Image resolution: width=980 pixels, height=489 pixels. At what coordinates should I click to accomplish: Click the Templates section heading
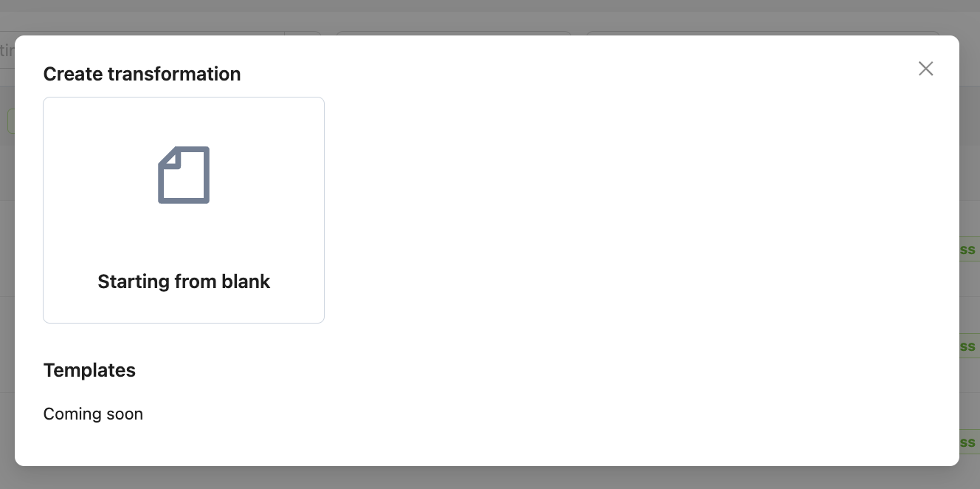(x=89, y=370)
